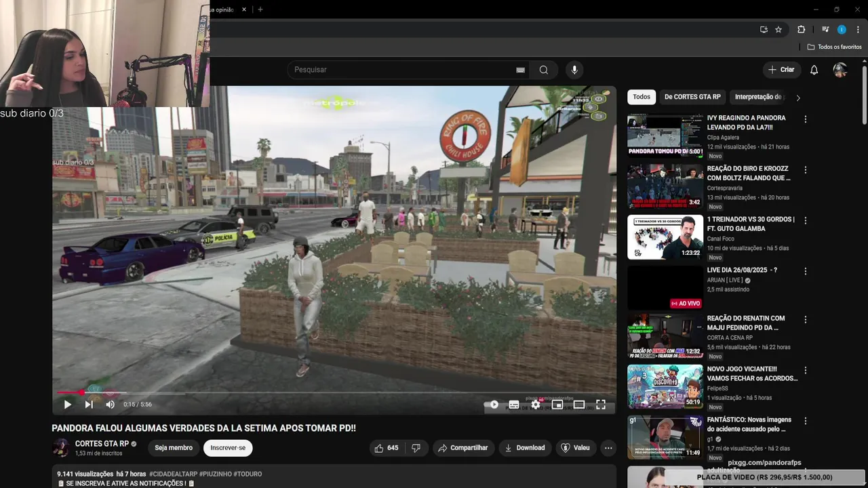Click the Canal Foco channel name
868x488 pixels.
(x=722, y=239)
